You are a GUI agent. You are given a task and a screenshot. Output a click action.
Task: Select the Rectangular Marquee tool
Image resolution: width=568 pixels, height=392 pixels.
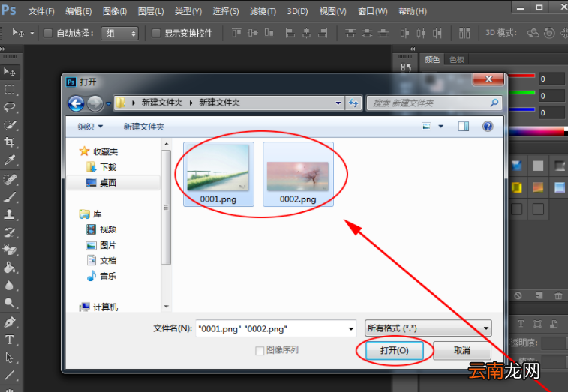pyautogui.click(x=10, y=89)
